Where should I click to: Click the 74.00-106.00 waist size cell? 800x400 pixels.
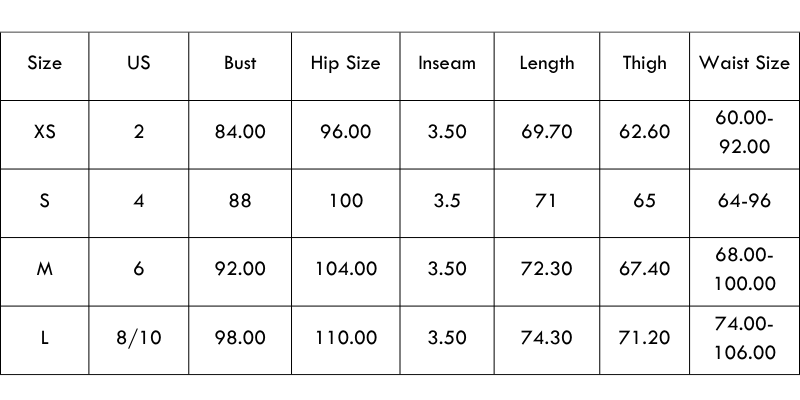745,338
